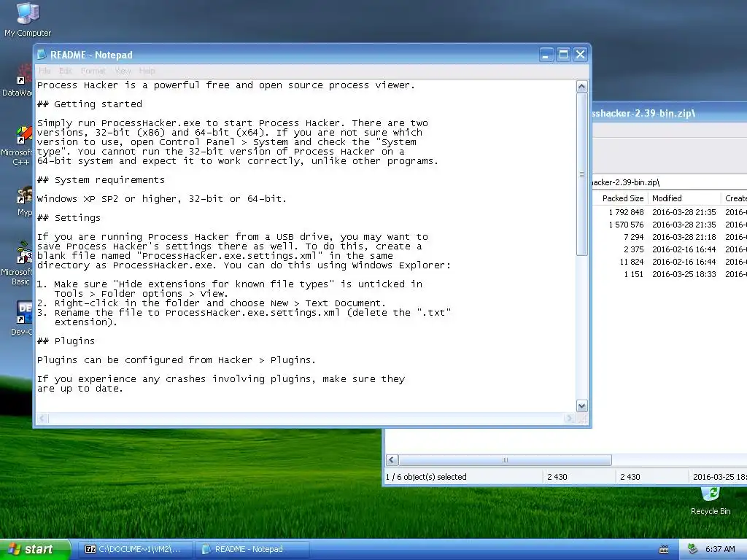Switch to README - Notepad taskbar button
The image size is (747, 560).
251,549
